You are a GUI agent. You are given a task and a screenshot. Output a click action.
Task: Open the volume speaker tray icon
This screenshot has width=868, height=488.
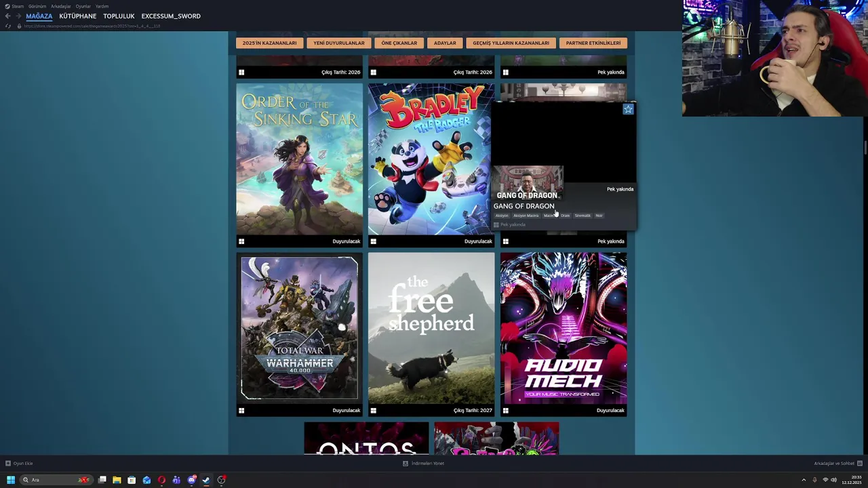(x=833, y=480)
